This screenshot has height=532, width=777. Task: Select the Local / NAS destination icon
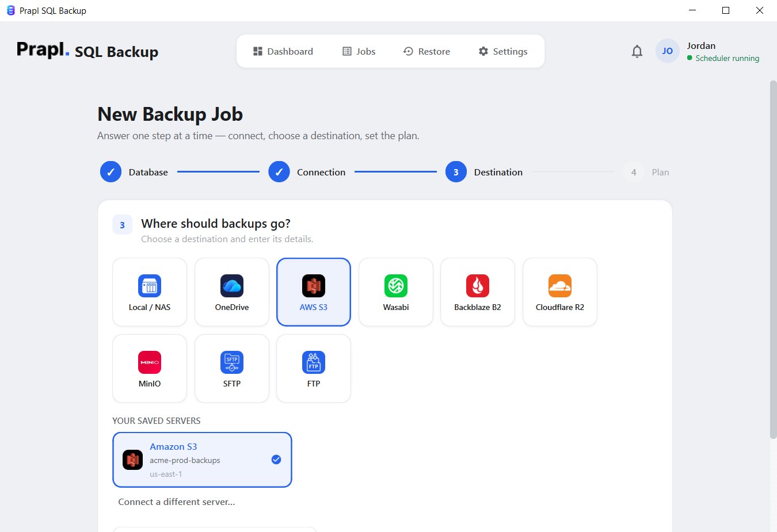coord(150,286)
